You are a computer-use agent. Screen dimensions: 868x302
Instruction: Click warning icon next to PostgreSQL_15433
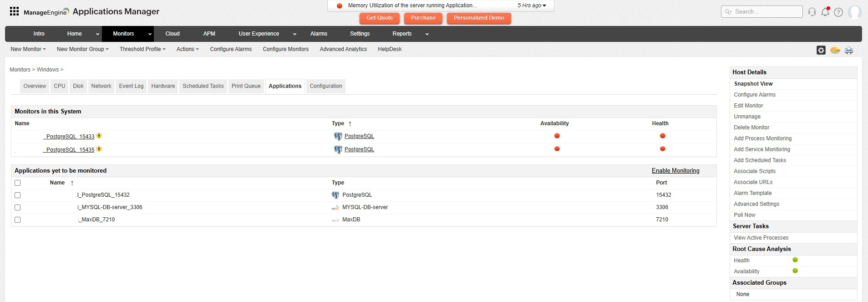click(99, 136)
